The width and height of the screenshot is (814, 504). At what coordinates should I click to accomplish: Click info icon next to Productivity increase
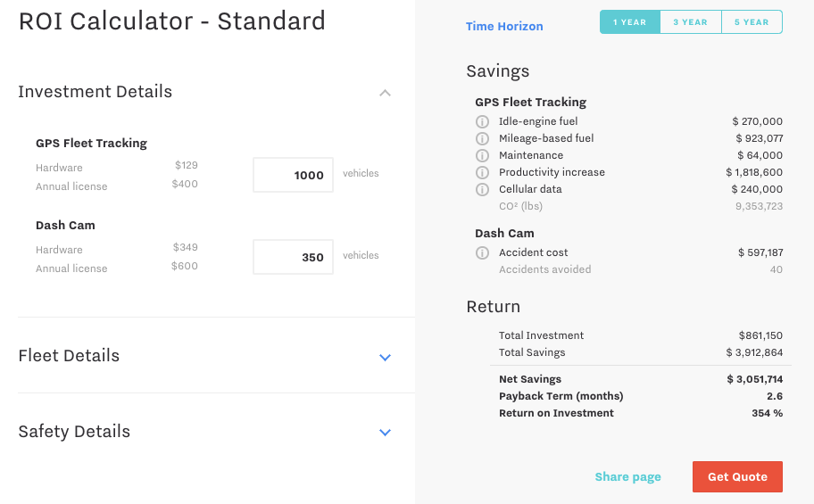click(x=482, y=172)
